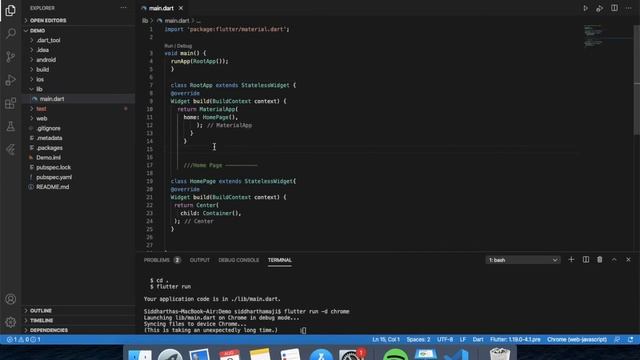This screenshot has width=640, height=360.
Task: Open the Search view in activity bar
Action: coord(11,33)
